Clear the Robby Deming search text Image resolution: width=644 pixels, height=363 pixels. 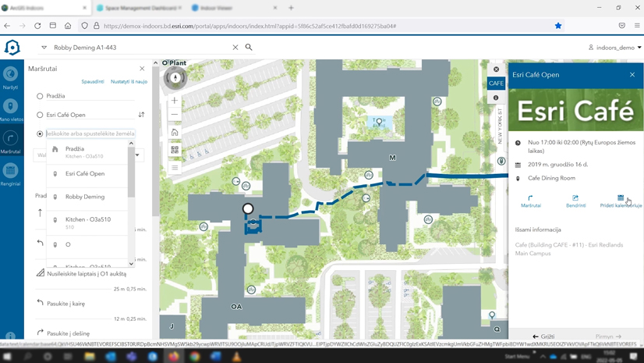tap(235, 48)
